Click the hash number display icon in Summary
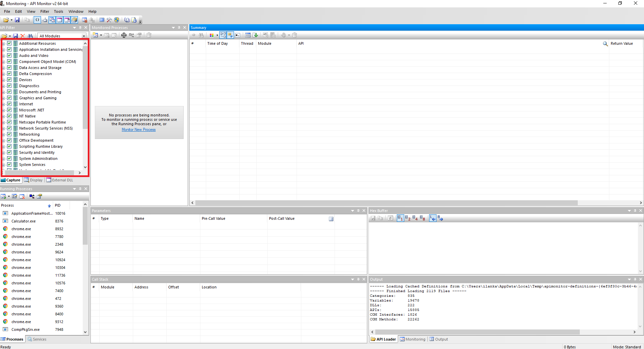This screenshot has height=349, width=644. (x=238, y=35)
